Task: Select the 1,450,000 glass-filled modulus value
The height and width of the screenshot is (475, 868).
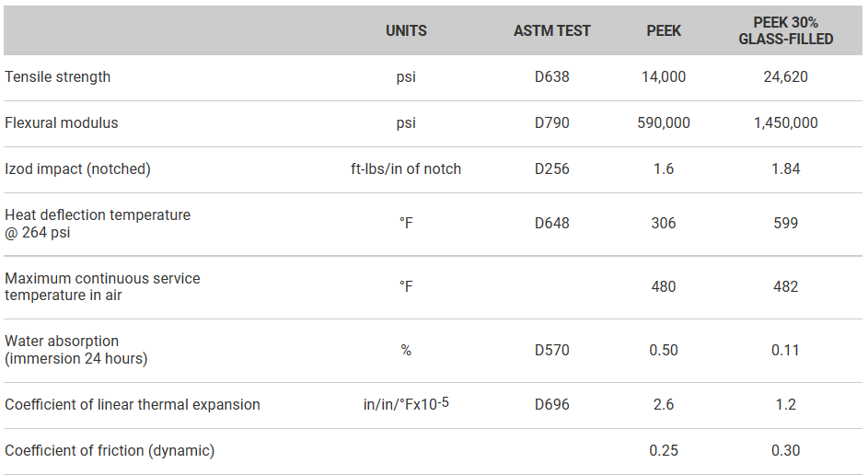Action: [785, 123]
